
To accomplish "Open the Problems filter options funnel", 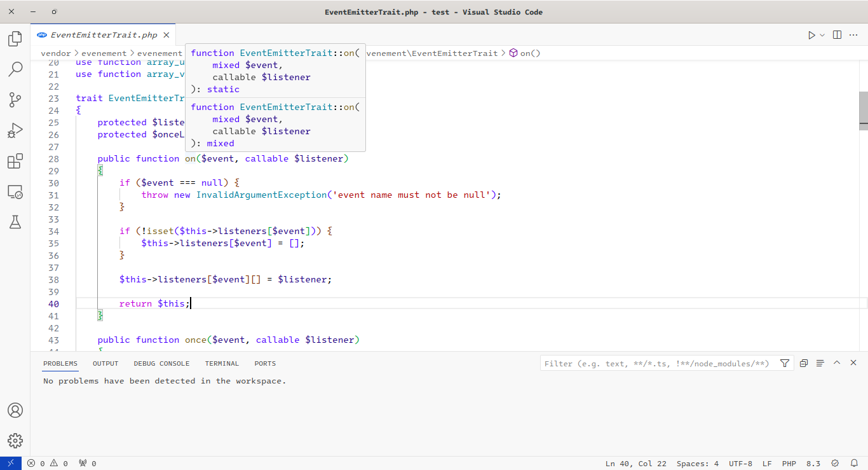I will coord(785,363).
